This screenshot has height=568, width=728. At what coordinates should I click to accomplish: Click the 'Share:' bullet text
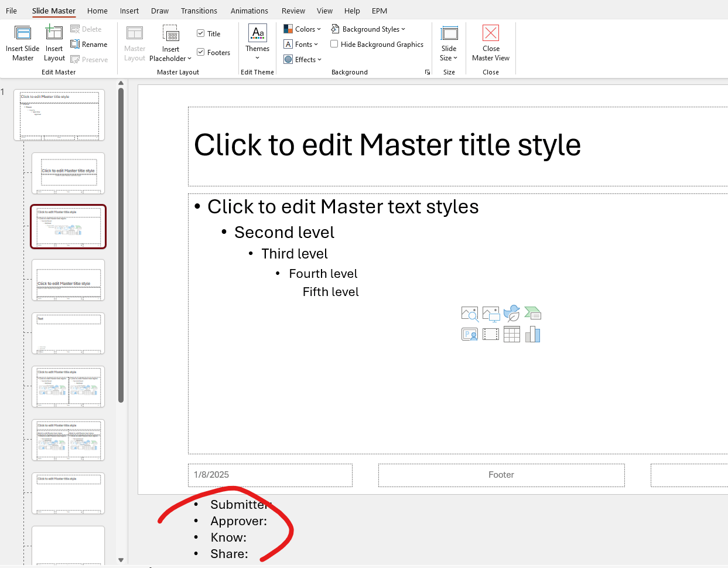(x=229, y=554)
